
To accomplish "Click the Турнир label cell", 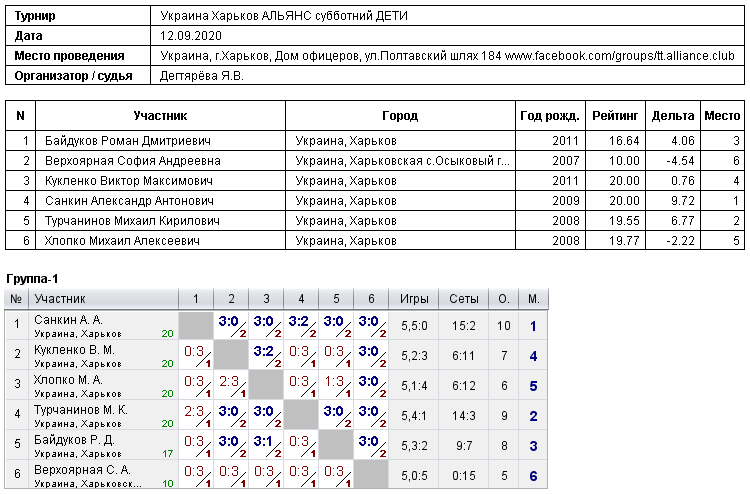I will pos(78,16).
